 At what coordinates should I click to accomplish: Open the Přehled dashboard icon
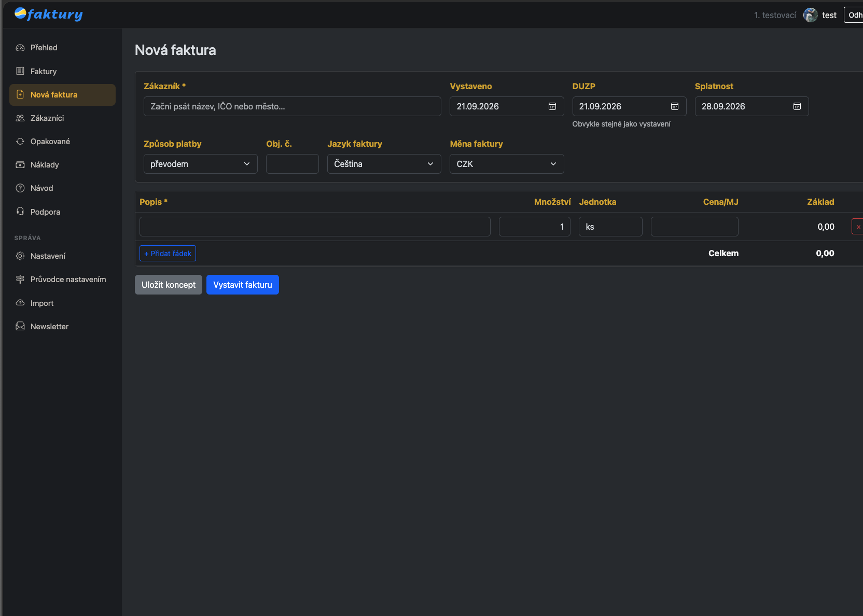point(20,48)
